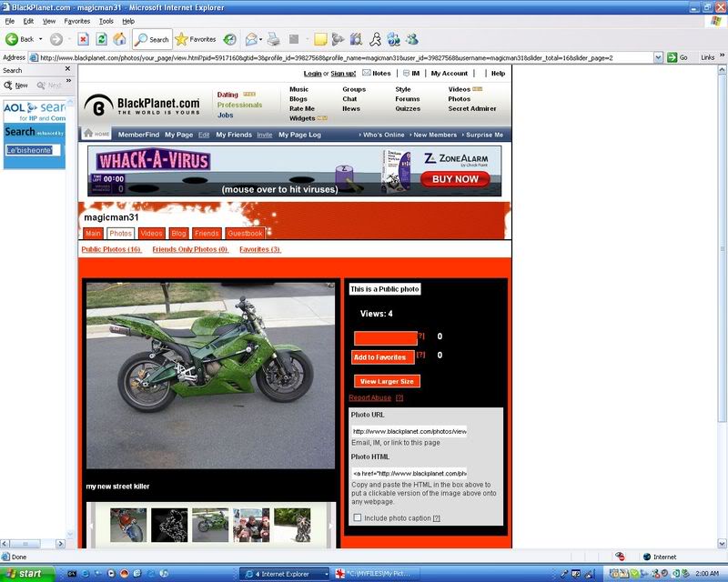Screen dimensions: 728x582
Task: Open the Tools menu
Action: (105, 24)
